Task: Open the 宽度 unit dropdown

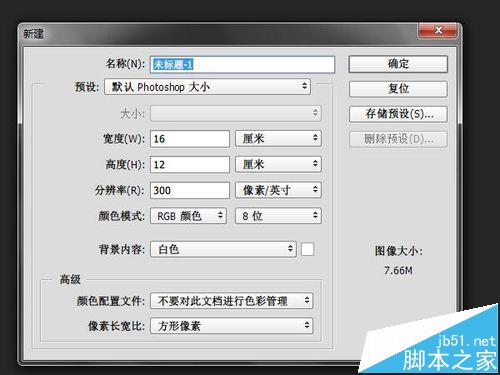Action: [278, 138]
